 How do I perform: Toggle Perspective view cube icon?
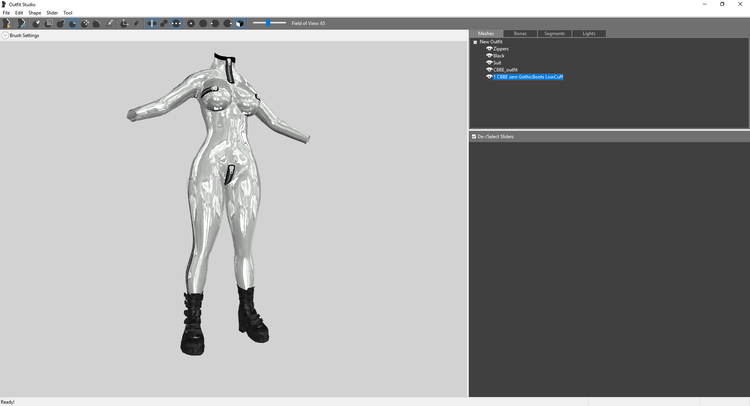pyautogui.click(x=240, y=23)
